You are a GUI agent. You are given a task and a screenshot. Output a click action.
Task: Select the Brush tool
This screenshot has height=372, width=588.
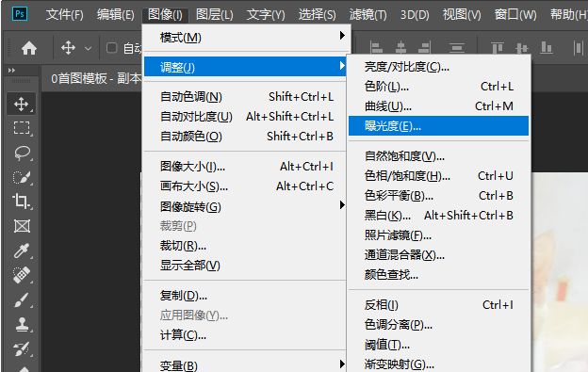(x=22, y=299)
